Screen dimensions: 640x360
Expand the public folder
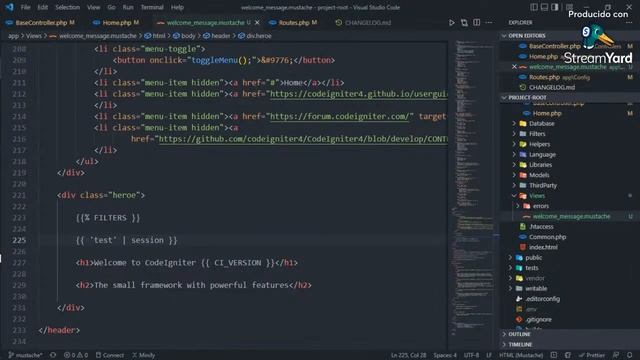click(533, 258)
